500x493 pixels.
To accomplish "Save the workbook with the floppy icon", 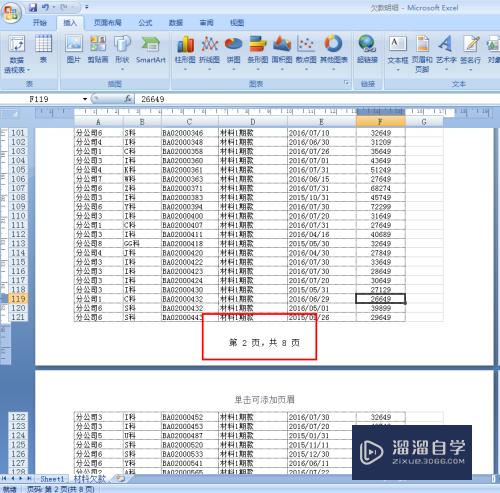I will click(x=33, y=7).
